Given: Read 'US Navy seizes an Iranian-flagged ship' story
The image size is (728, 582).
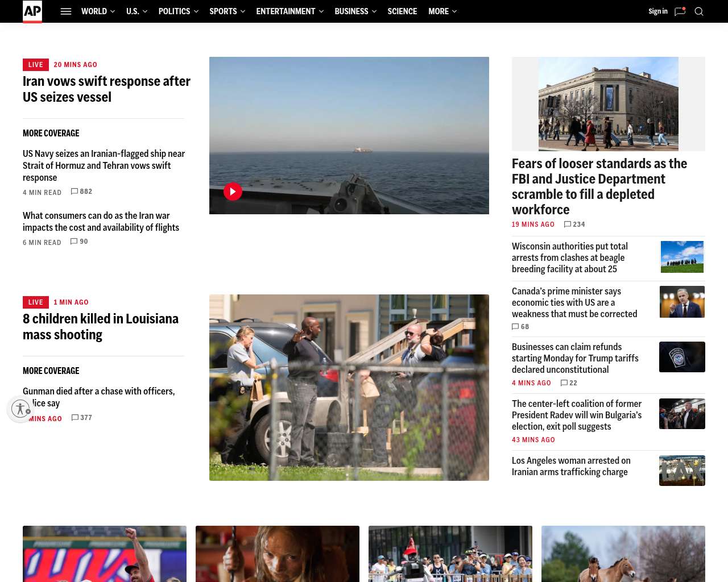Looking at the screenshot, I should pyautogui.click(x=104, y=165).
